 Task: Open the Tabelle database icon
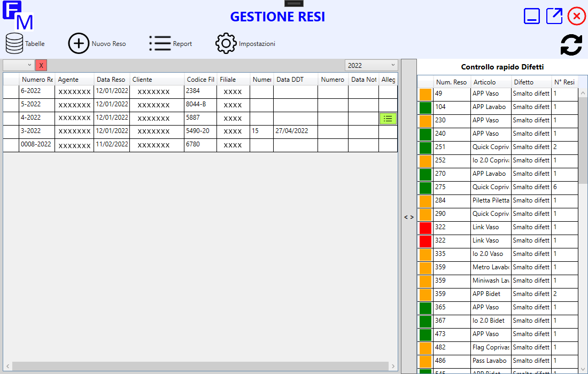[x=14, y=43]
